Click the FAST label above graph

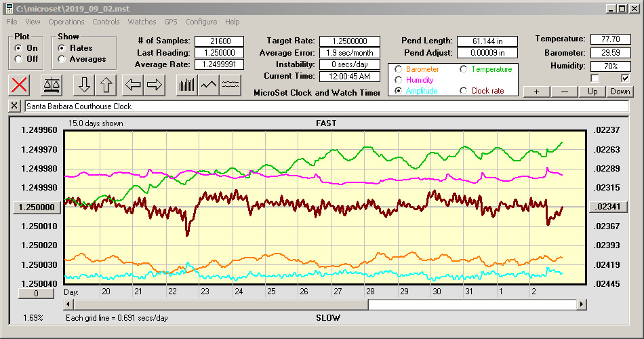[326, 123]
